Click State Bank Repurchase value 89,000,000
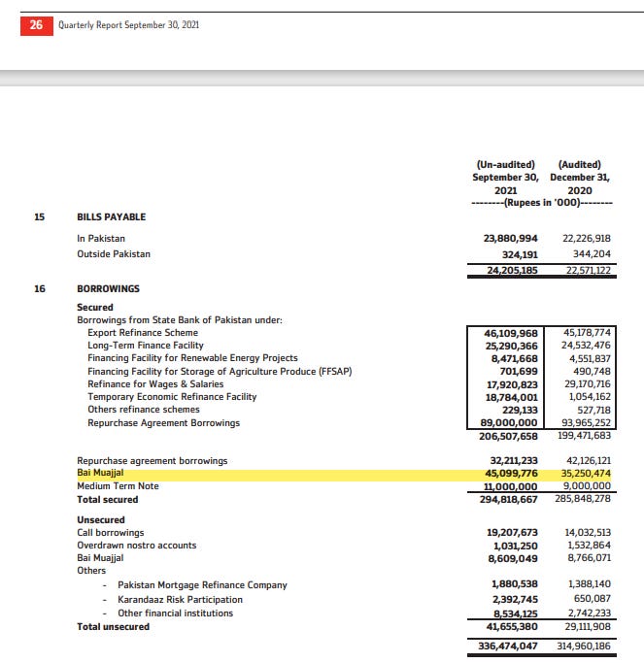Viewport: 644px width, 663px height. click(x=509, y=423)
